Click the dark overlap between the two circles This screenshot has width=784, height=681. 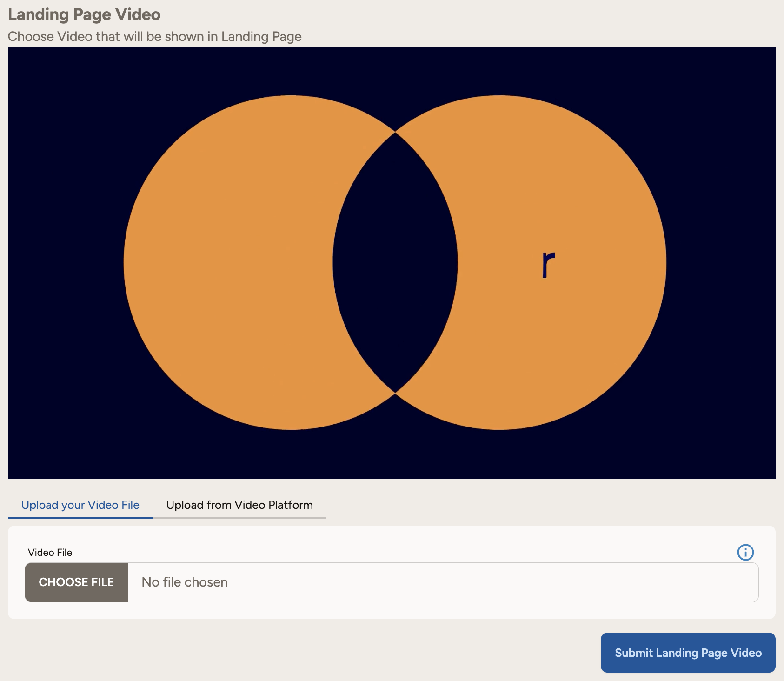pyautogui.click(x=395, y=263)
